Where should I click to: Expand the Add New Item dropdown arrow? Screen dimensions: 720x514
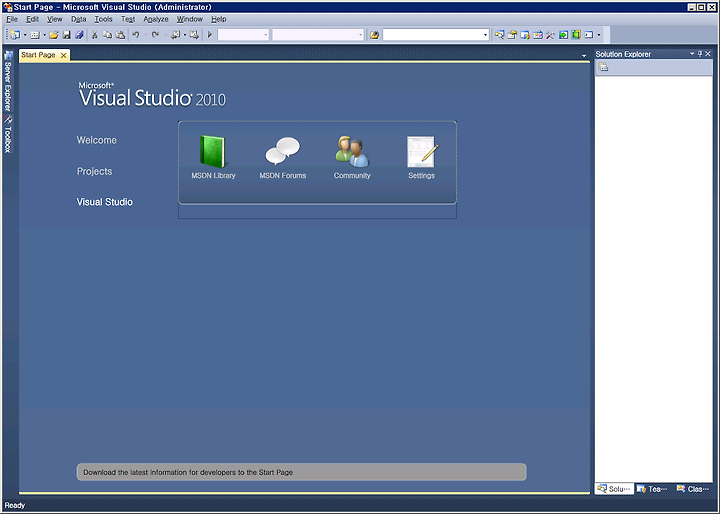pos(44,35)
